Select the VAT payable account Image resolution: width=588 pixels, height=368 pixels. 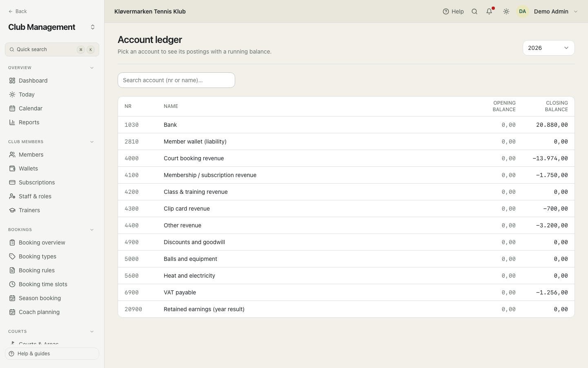click(x=346, y=292)
